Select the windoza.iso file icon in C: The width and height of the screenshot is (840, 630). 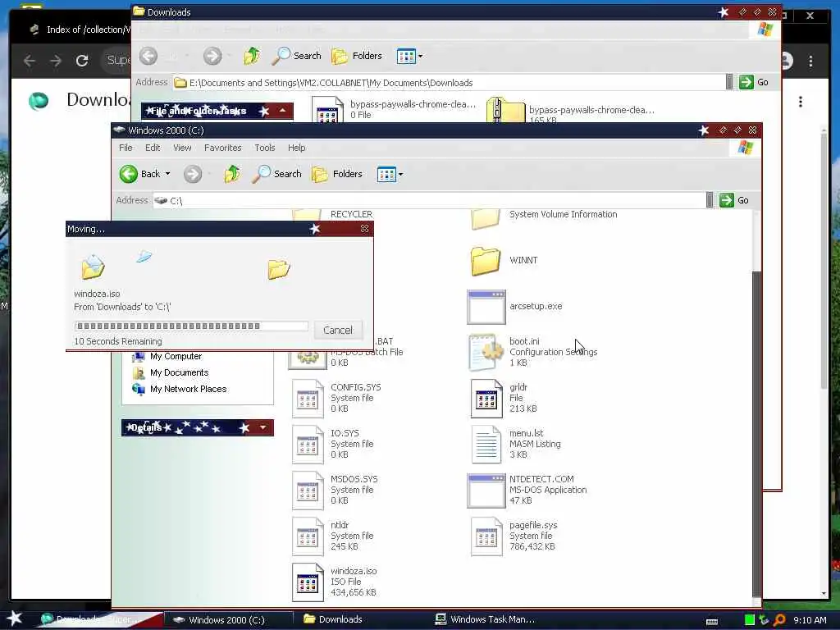[308, 582]
